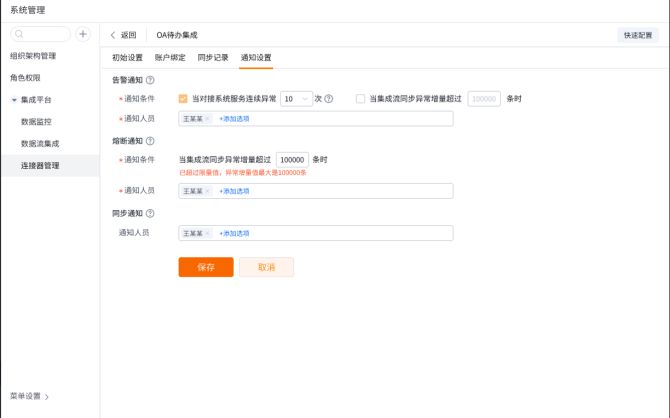This screenshot has width=670, height=418.
Task: Open the consecutive failure count dropdown showing 10
Action: [295, 99]
